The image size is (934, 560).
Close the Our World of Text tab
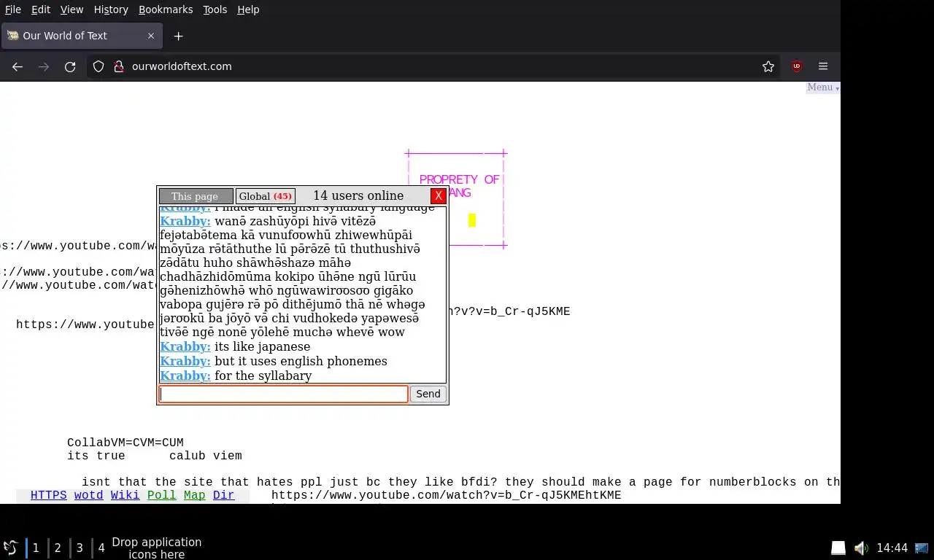click(151, 36)
